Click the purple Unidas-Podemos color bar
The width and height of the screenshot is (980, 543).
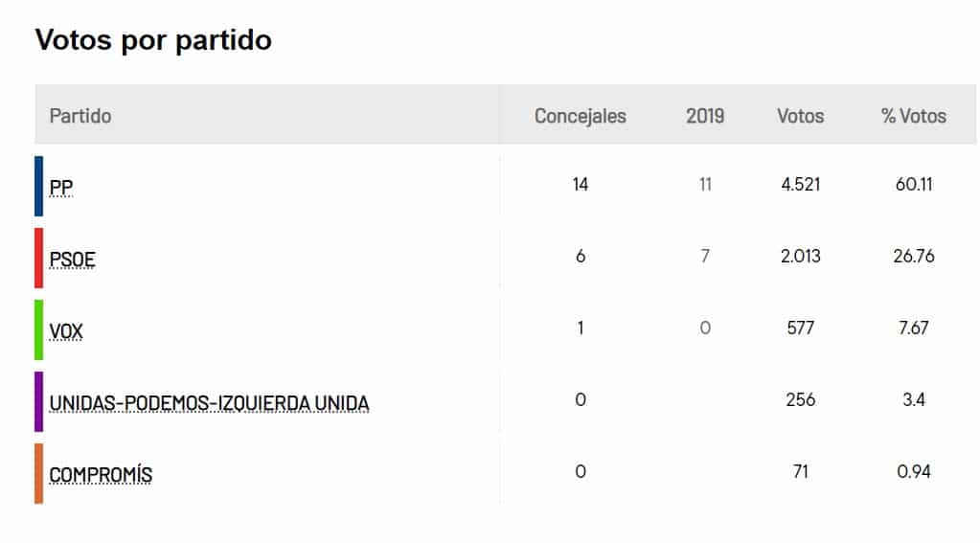coord(39,401)
